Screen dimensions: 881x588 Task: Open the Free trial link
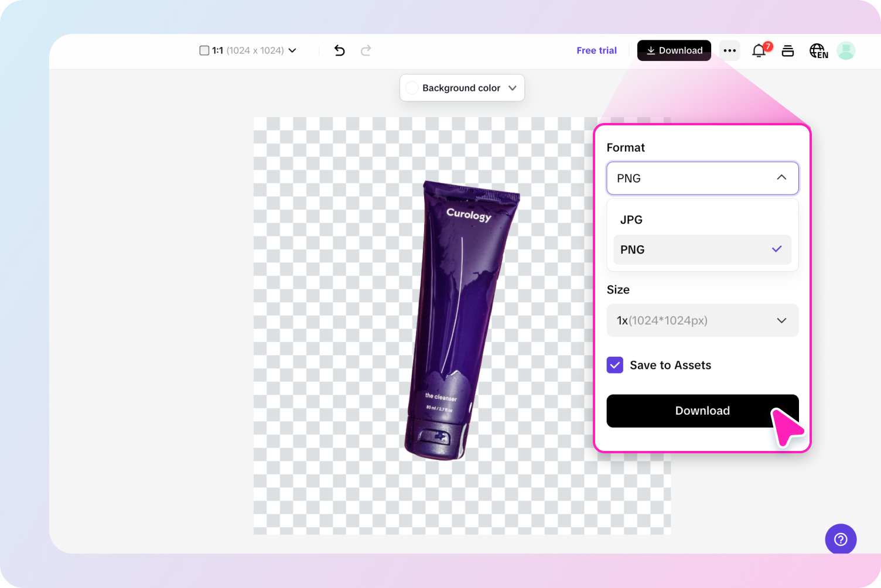[x=596, y=50]
